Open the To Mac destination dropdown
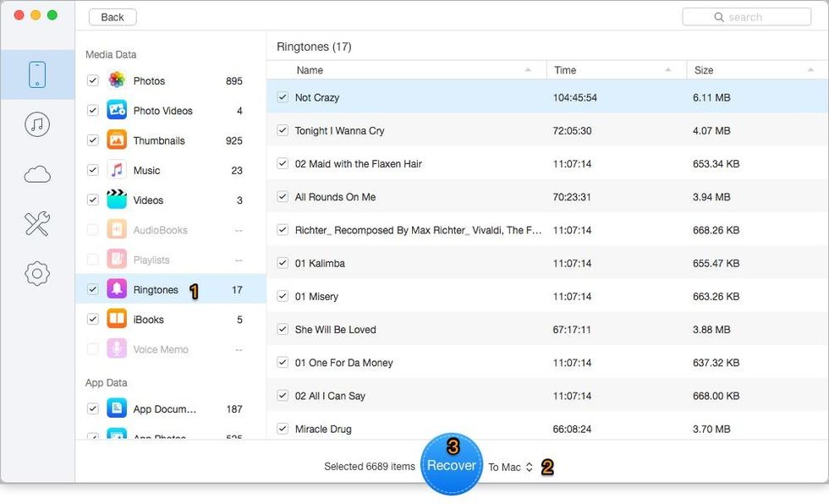The height and width of the screenshot is (504, 829). pyautogui.click(x=510, y=467)
